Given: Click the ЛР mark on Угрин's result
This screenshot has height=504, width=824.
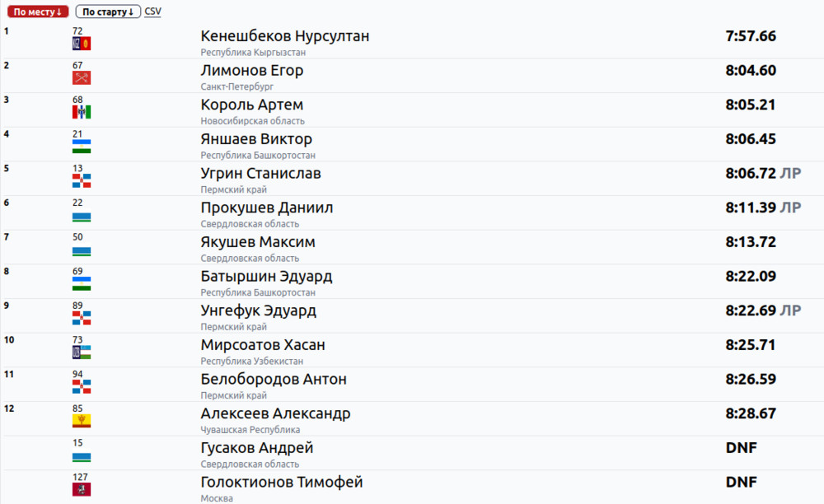Looking at the screenshot, I should (x=791, y=174).
